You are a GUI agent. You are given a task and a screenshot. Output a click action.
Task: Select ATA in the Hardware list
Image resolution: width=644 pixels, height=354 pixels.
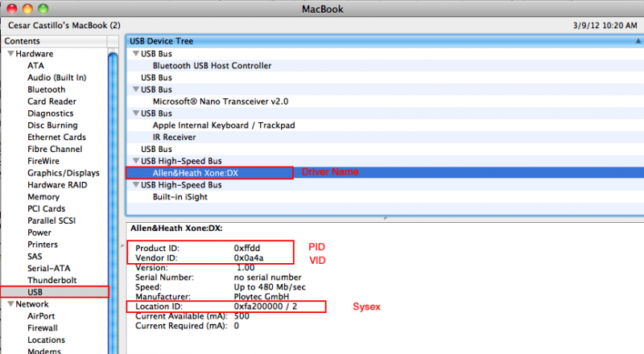[35, 66]
